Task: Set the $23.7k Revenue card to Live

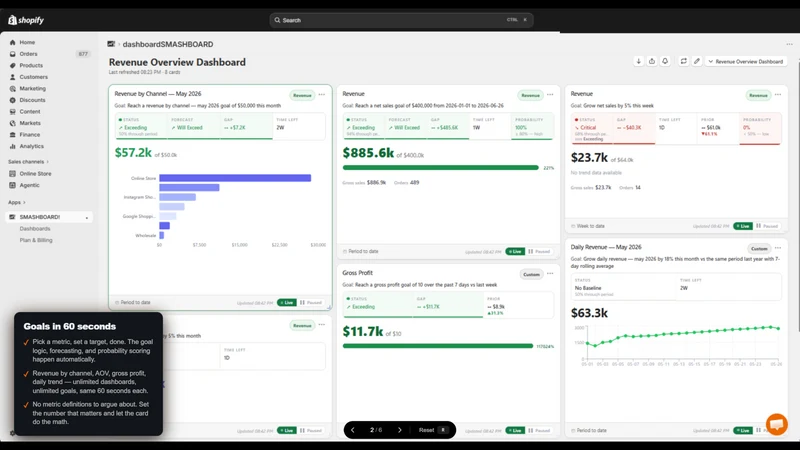Action: [x=743, y=226]
